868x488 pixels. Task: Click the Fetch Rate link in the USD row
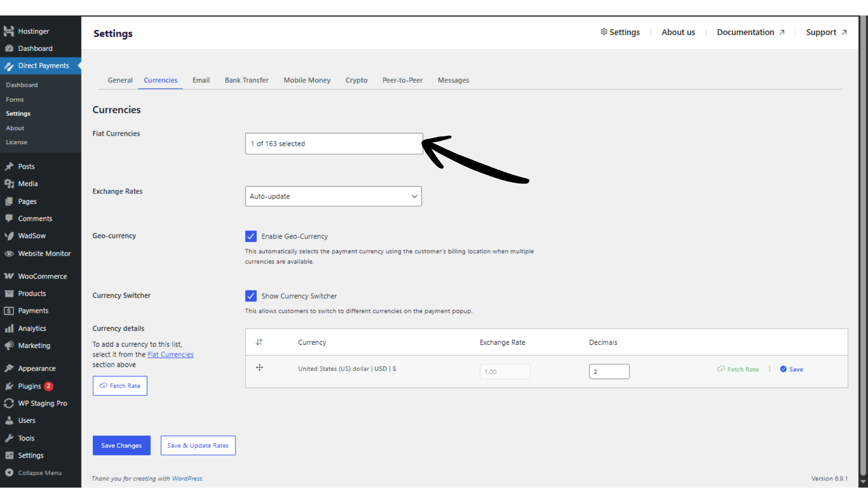(738, 369)
